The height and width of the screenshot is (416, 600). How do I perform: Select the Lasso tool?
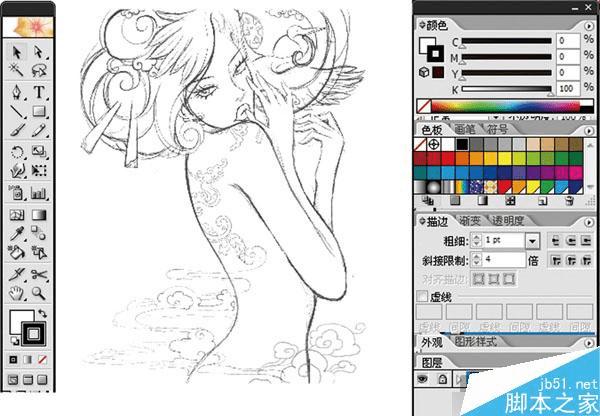point(39,70)
